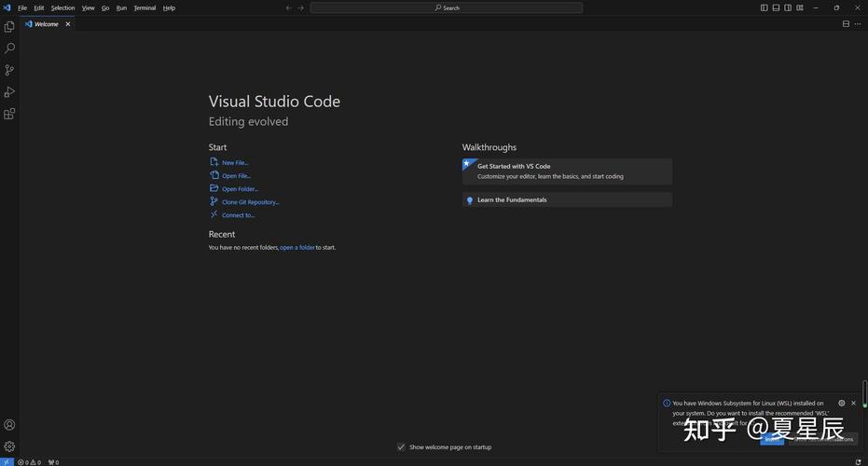Open the Run menu
This screenshot has width=868, height=466.
tap(121, 7)
